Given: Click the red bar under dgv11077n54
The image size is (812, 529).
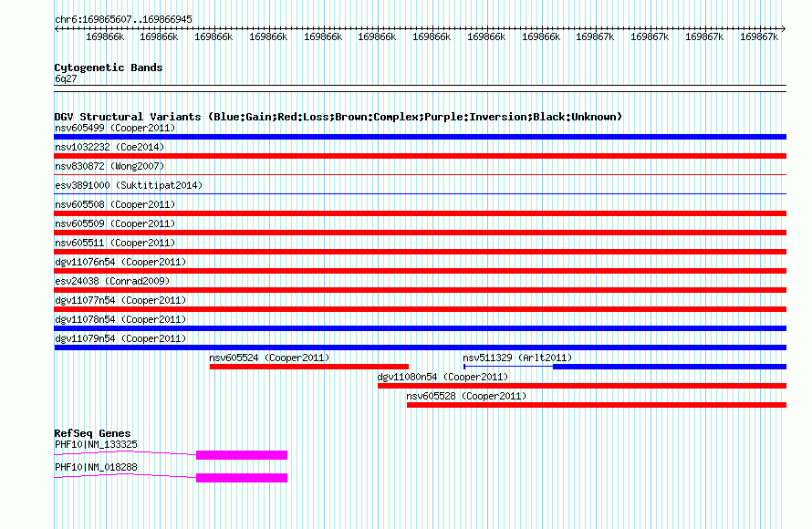Looking at the screenshot, I should pos(420,309).
